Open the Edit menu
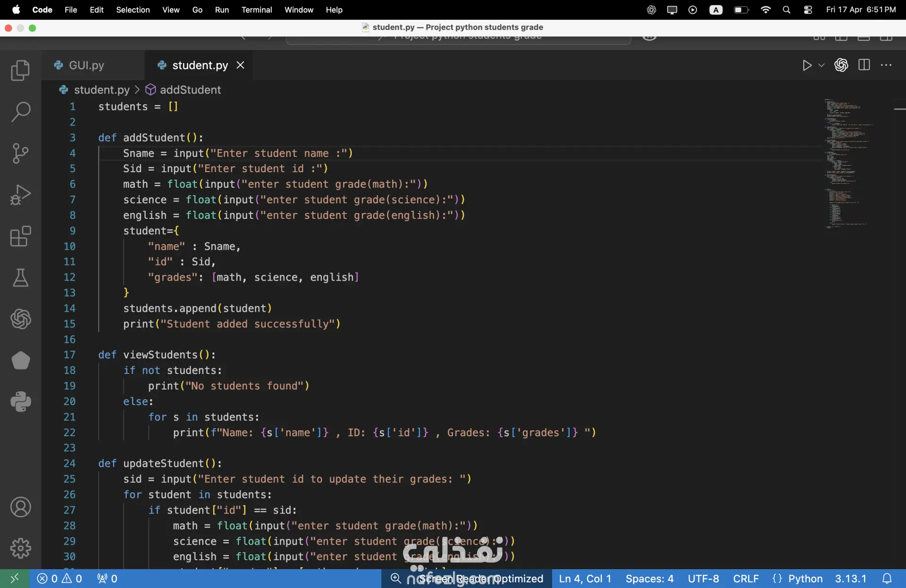 click(96, 9)
